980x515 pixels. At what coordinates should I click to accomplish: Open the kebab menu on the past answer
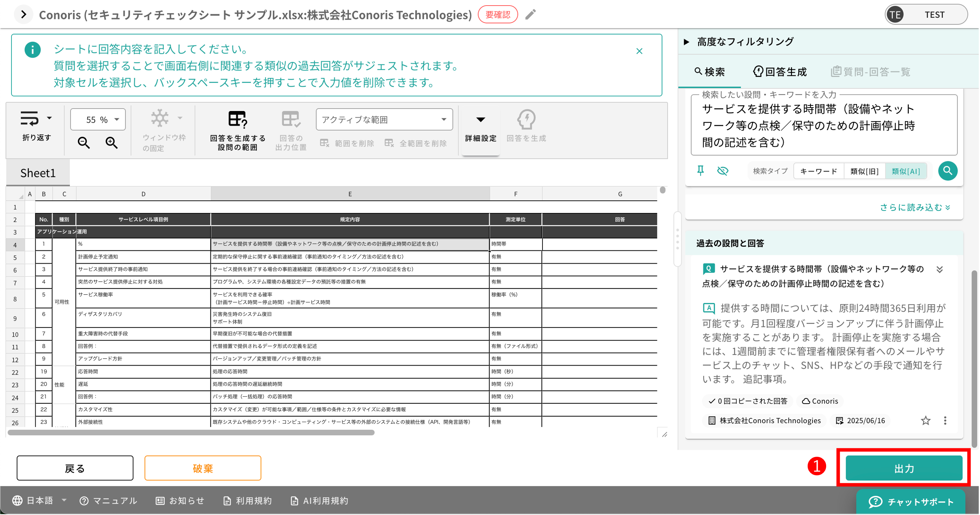(x=946, y=420)
